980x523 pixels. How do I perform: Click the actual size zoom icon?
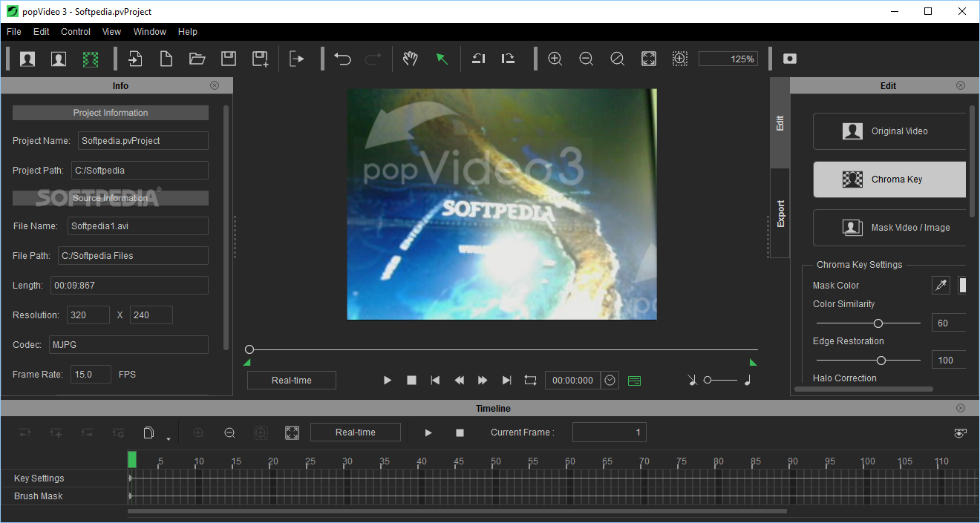click(x=617, y=59)
